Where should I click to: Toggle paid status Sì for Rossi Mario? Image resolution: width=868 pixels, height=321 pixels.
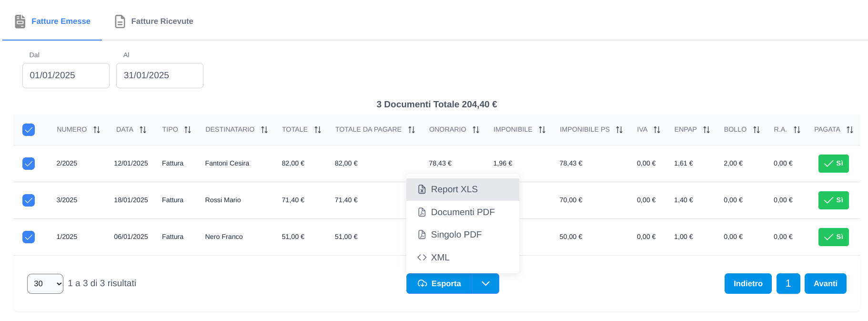point(833,200)
